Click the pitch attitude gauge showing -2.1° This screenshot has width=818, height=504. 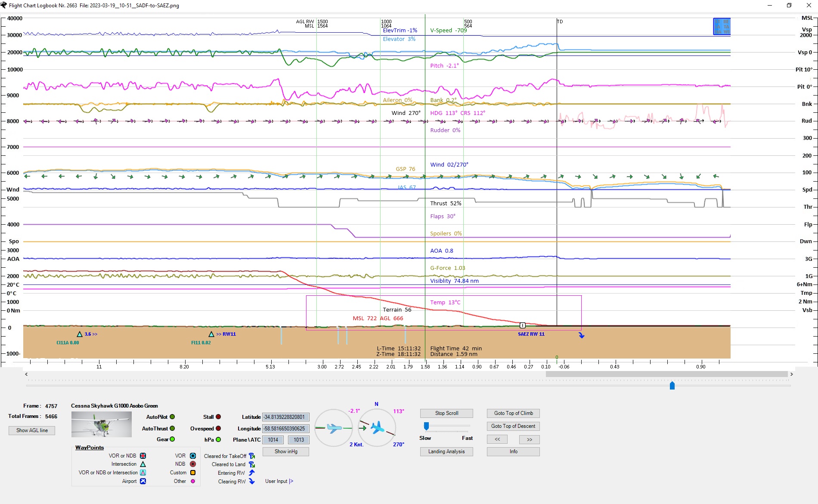click(x=334, y=428)
